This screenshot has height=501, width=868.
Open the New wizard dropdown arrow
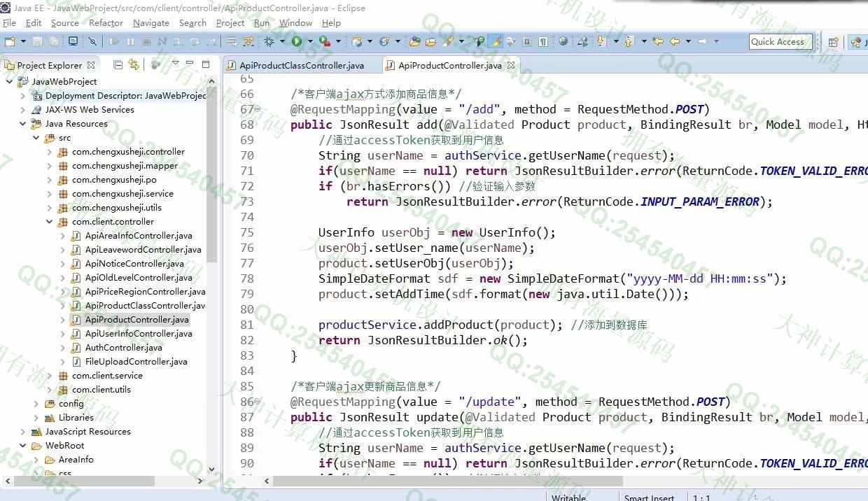[x=23, y=42]
